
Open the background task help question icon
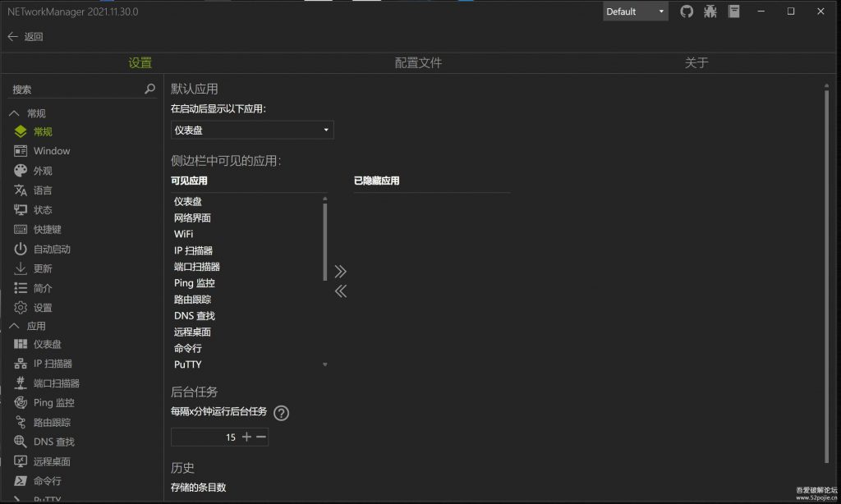(281, 413)
